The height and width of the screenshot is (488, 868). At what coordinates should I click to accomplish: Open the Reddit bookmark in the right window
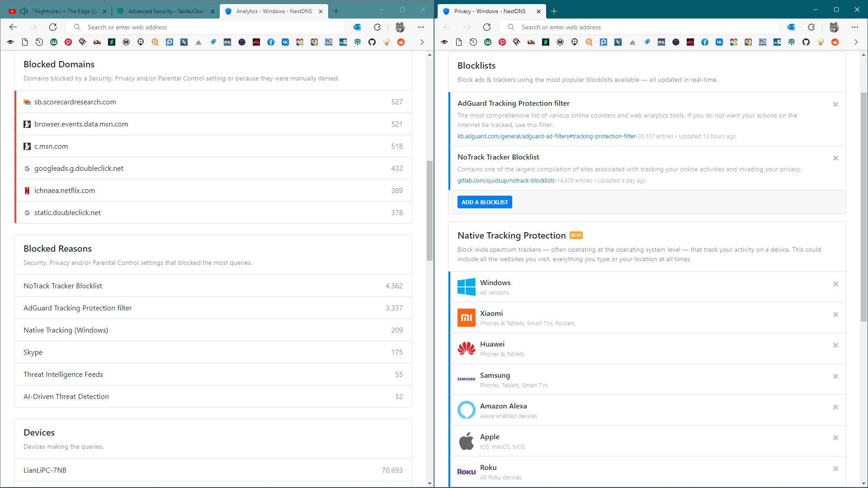tap(835, 42)
